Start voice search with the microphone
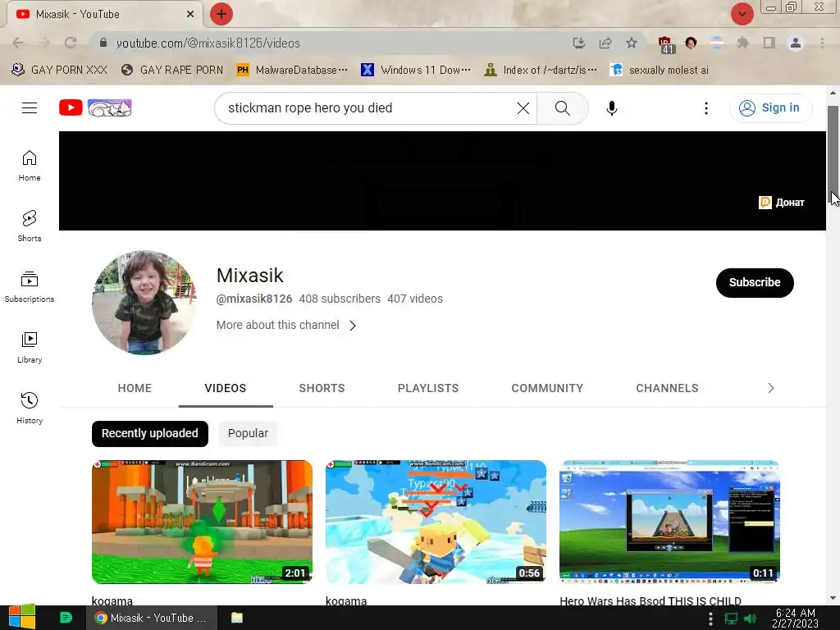 [x=611, y=107]
